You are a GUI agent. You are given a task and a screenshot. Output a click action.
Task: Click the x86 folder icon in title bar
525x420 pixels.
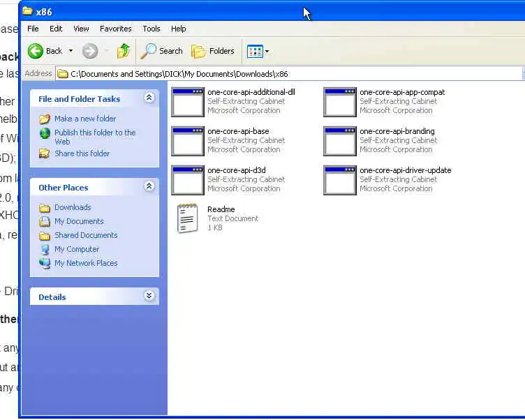pyautogui.click(x=27, y=11)
